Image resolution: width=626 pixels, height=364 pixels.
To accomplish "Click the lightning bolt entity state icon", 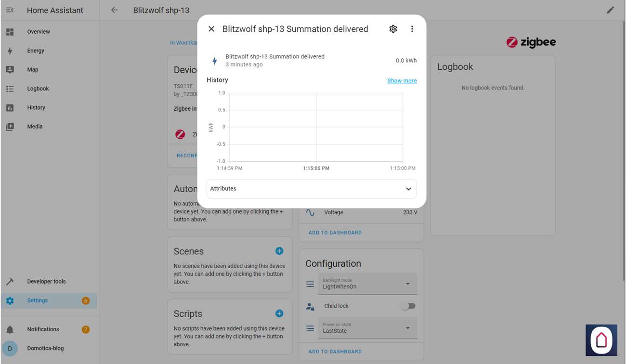I will pyautogui.click(x=215, y=61).
